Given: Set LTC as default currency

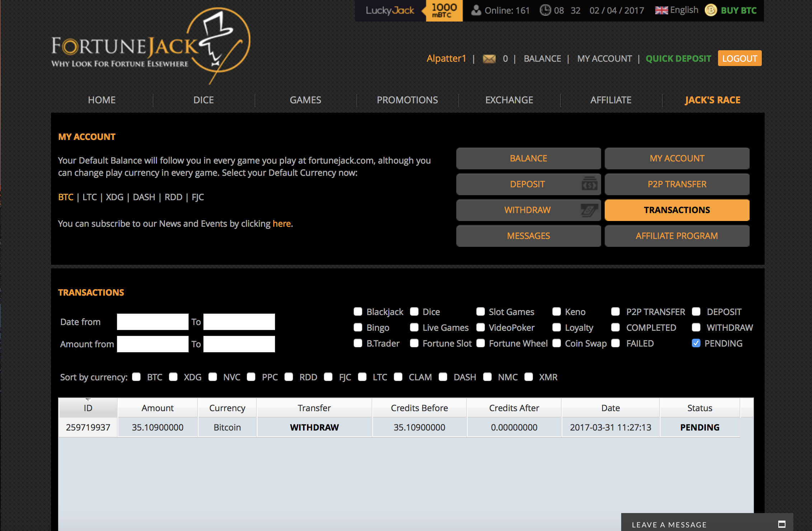Looking at the screenshot, I should pos(90,197).
